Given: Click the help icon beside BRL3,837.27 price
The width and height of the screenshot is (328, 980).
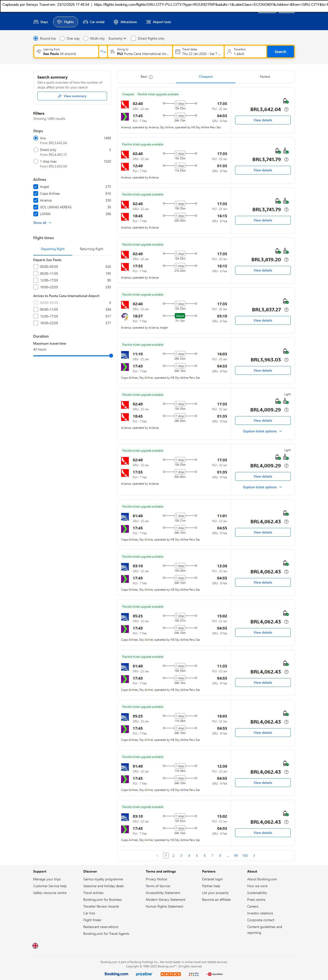Looking at the screenshot, I should click(x=286, y=310).
